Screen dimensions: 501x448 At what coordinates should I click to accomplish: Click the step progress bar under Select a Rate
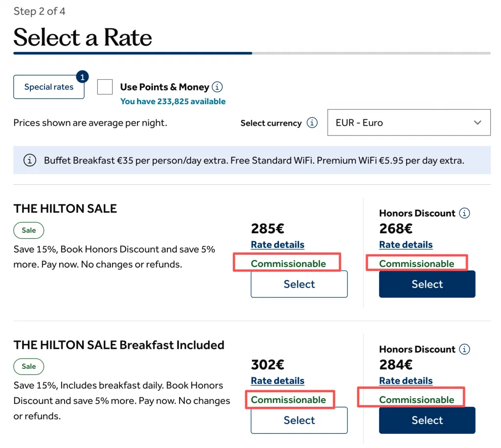click(252, 53)
